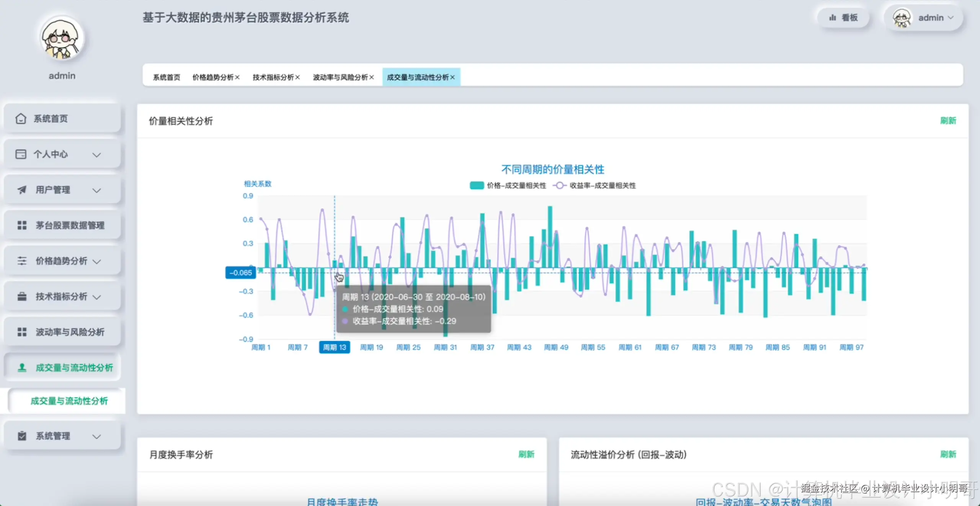Click the sliders icon for 价格趋势分析
980x506 pixels.
22,261
